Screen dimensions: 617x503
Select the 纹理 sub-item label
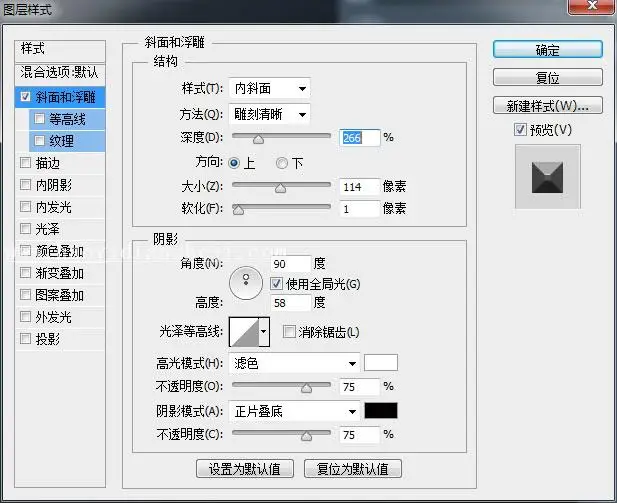[61, 141]
